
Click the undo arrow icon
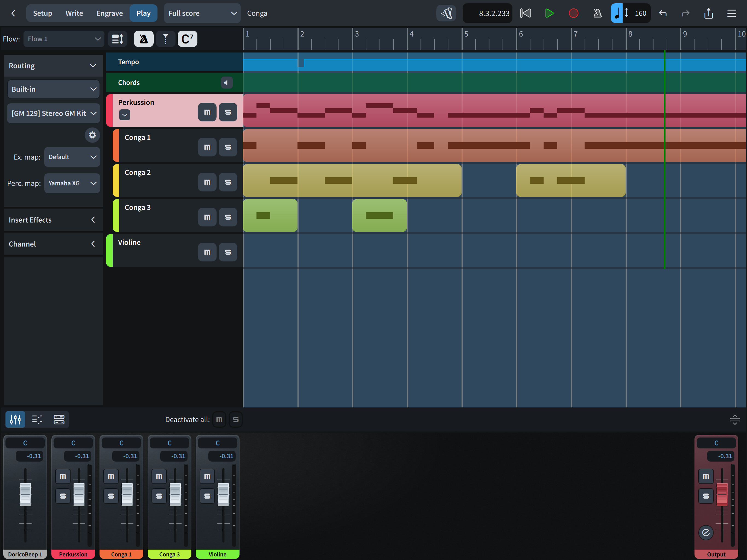coord(663,13)
